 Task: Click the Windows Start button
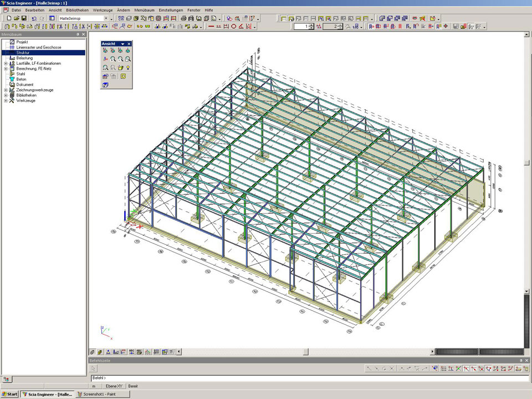coord(10,394)
